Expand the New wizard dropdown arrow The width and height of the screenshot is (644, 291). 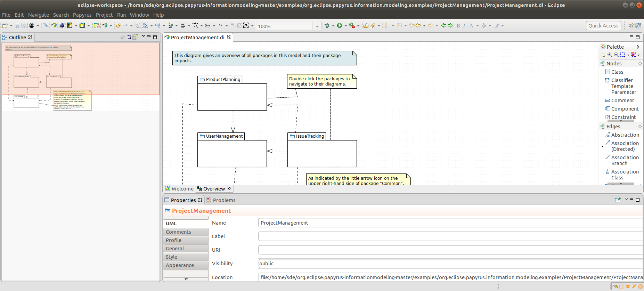[11, 25]
